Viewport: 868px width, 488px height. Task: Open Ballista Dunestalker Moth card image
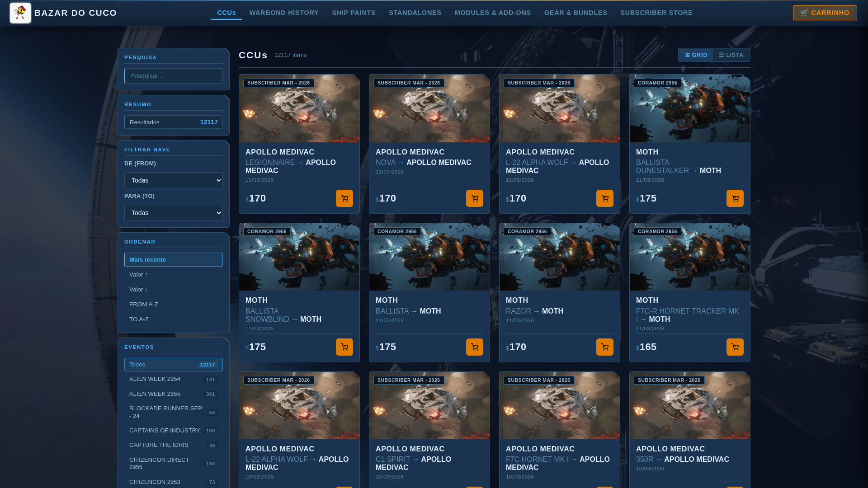click(690, 108)
